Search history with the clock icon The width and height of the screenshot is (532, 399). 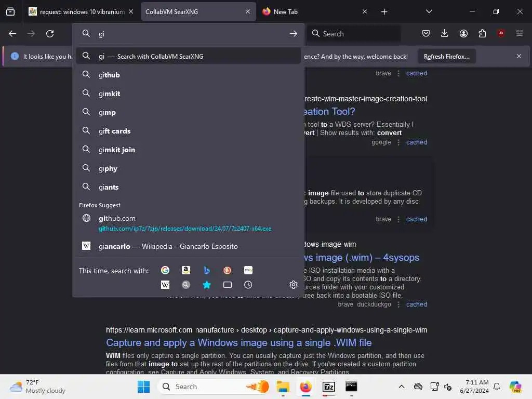point(248,285)
